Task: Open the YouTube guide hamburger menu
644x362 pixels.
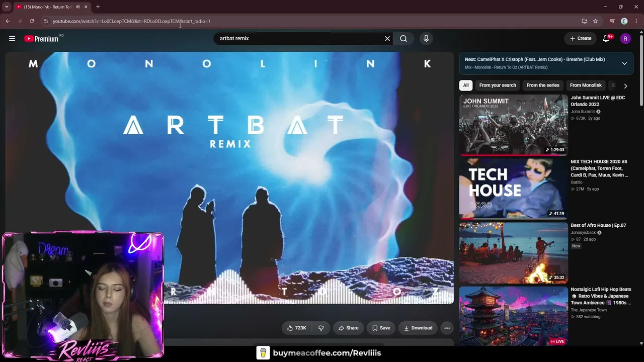Action: 12,39
